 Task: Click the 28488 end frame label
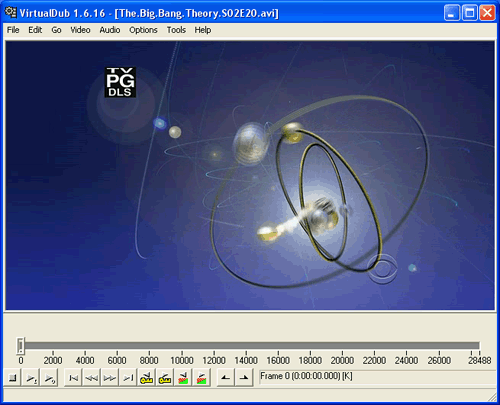click(x=480, y=361)
